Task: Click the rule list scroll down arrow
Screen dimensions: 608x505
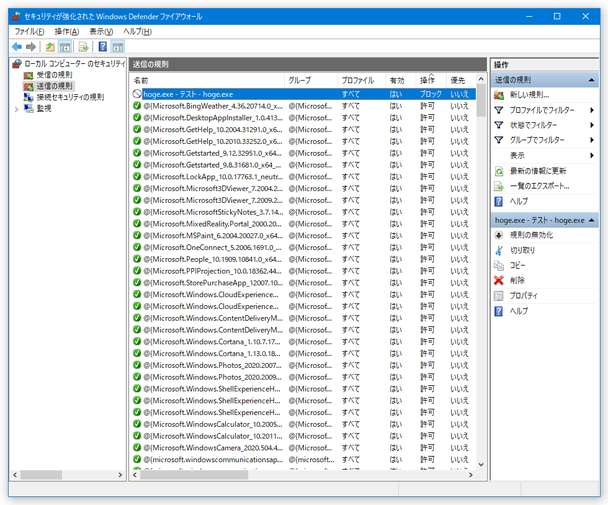Action: pos(481,464)
